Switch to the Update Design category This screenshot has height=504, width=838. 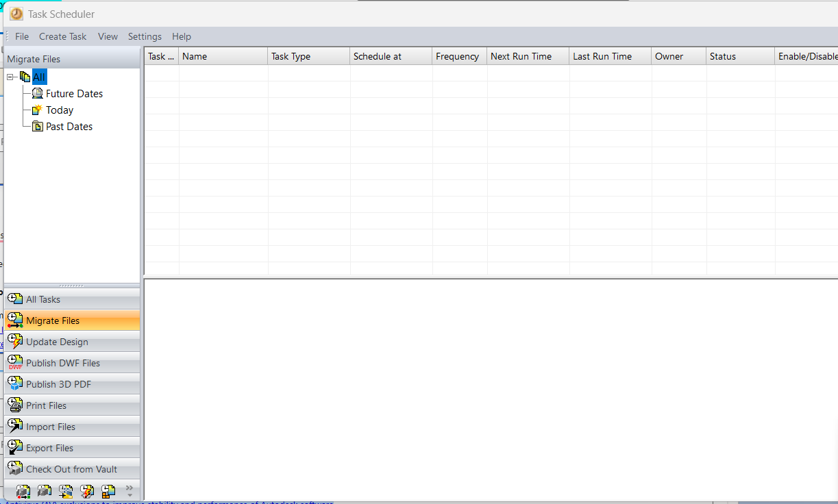[72, 342]
